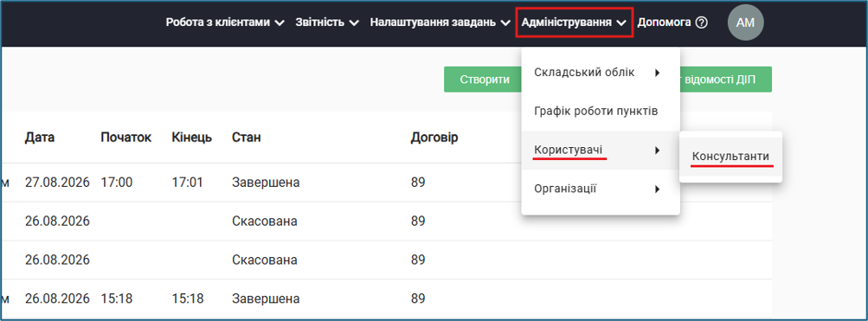Open the Адміністрування menu
868x321 pixels.
(x=574, y=22)
